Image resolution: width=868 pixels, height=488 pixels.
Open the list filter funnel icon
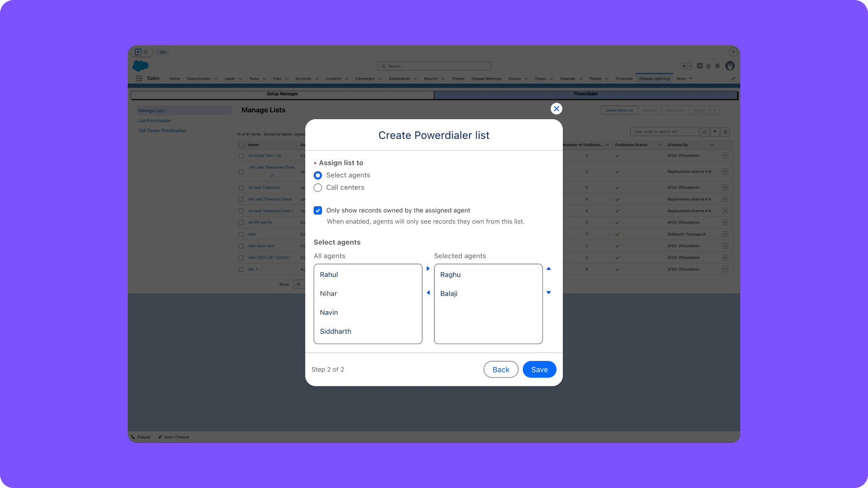click(715, 132)
